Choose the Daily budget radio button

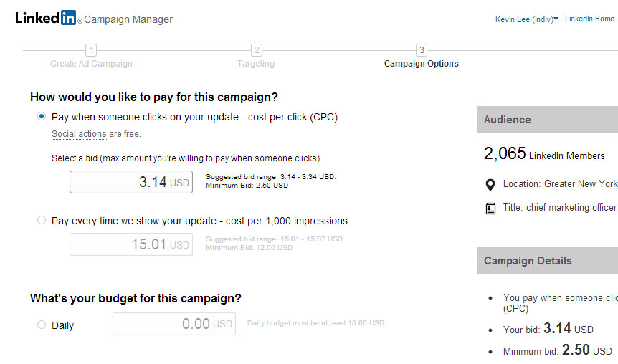tap(42, 325)
